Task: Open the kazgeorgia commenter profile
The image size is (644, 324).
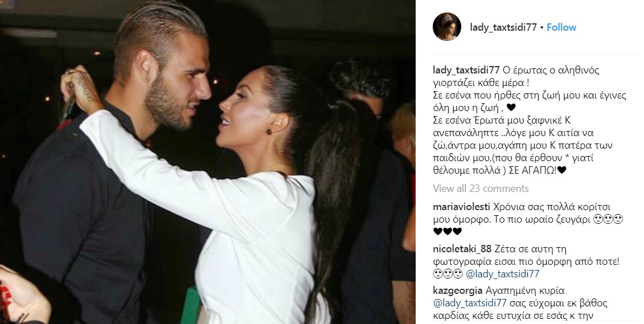Action: pos(458,291)
